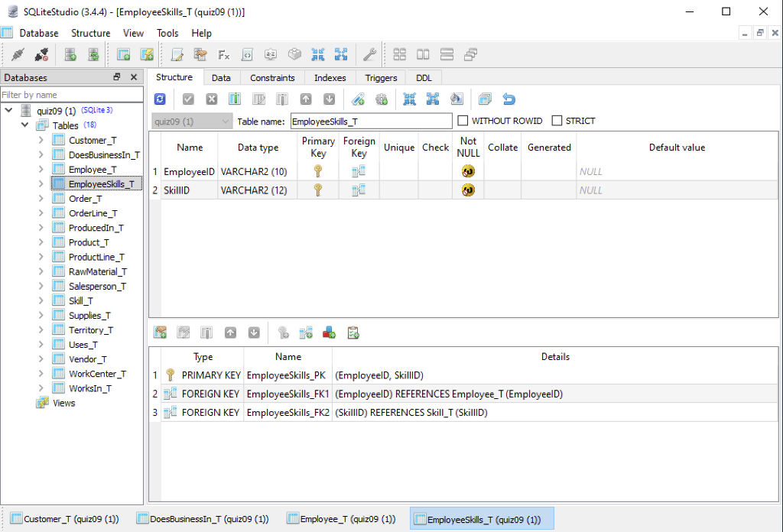Image resolution: width=783 pixels, height=532 pixels.
Task: Switch to Customer_T (quiz09 (1)) window tab
Action: pos(65,519)
